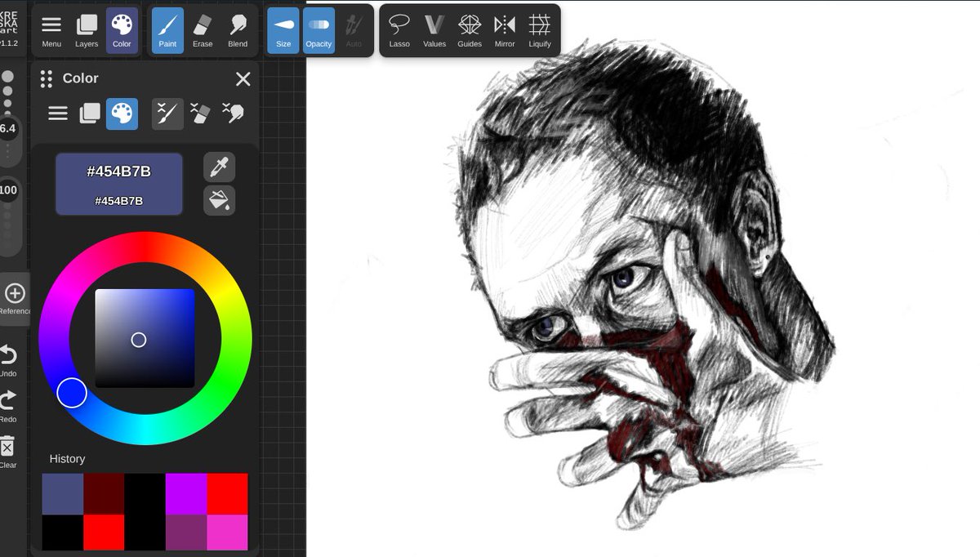
Task: Select the Erase tool
Action: (203, 30)
